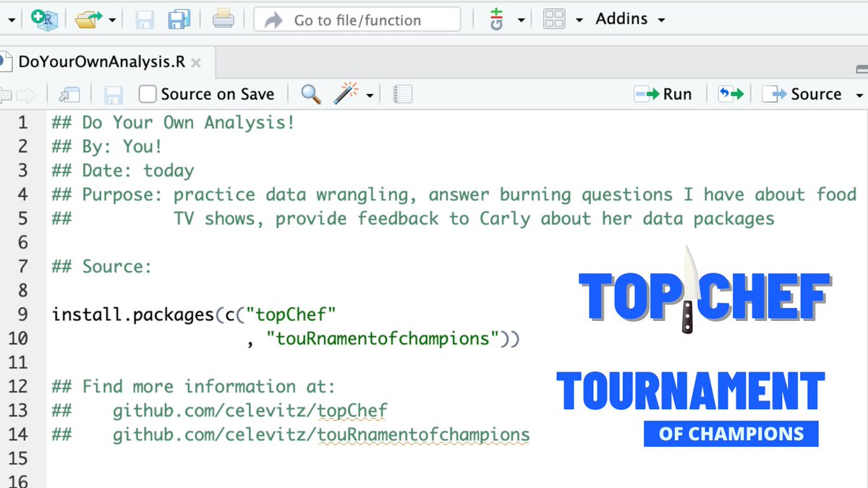The height and width of the screenshot is (488, 868).
Task: Click the editor toolbar Save icon
Action: pyautogui.click(x=114, y=95)
